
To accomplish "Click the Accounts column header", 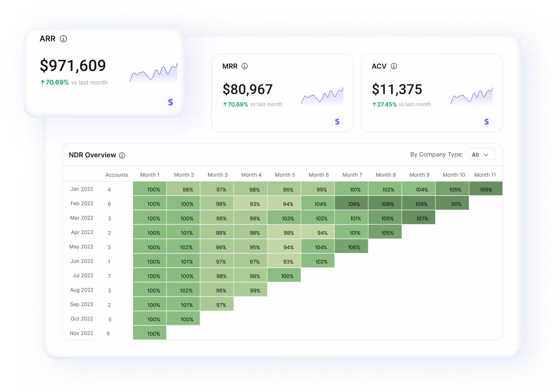I will point(117,175).
